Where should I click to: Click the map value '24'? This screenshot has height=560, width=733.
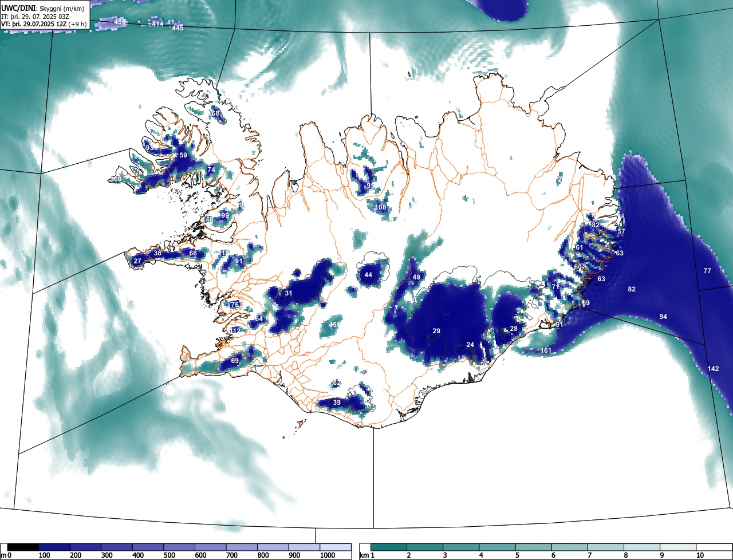(470, 345)
